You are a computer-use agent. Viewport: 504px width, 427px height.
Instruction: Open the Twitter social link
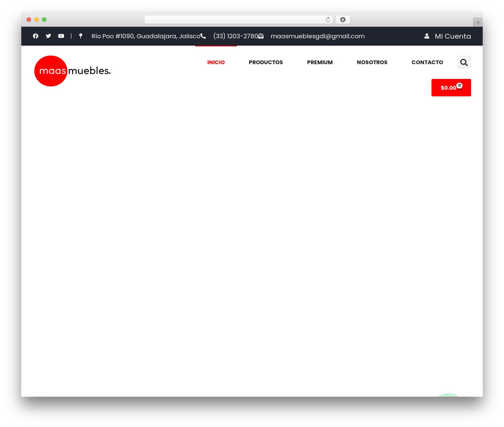(x=48, y=36)
